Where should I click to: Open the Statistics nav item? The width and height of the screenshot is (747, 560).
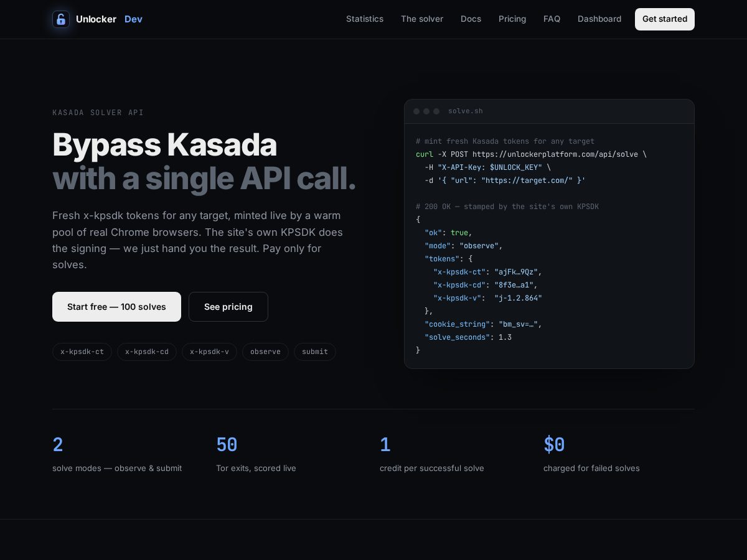pyautogui.click(x=365, y=19)
